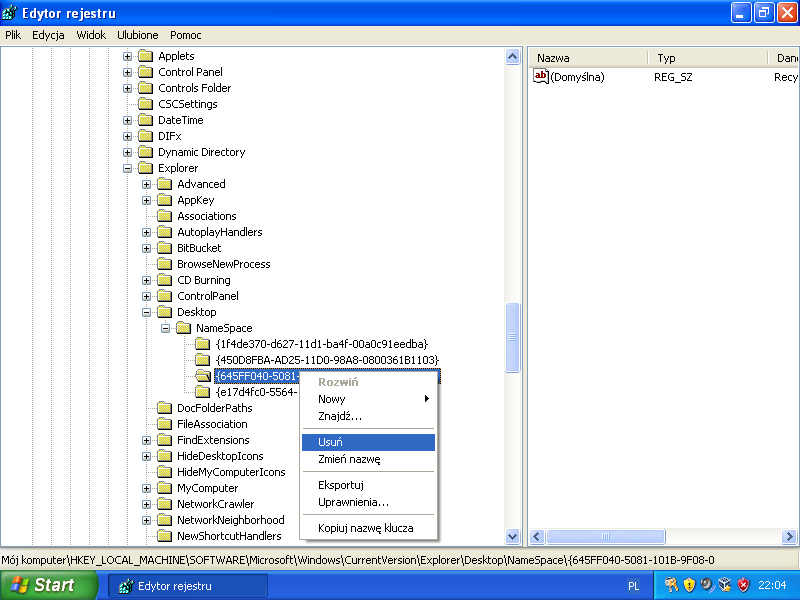Collapse the Explorer tree node
Image resolution: width=800 pixels, height=600 pixels.
128,168
